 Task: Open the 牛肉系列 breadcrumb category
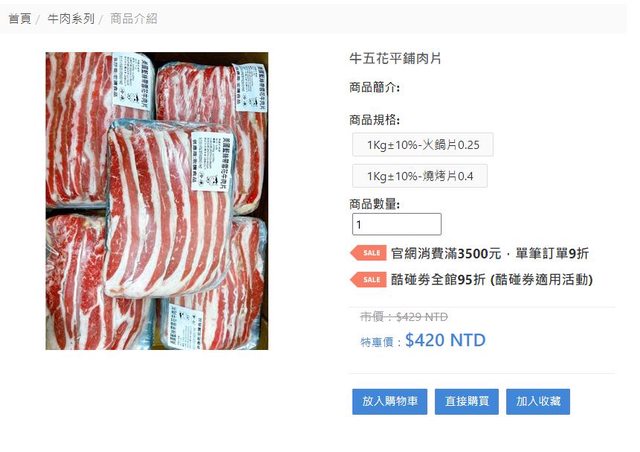(x=71, y=19)
